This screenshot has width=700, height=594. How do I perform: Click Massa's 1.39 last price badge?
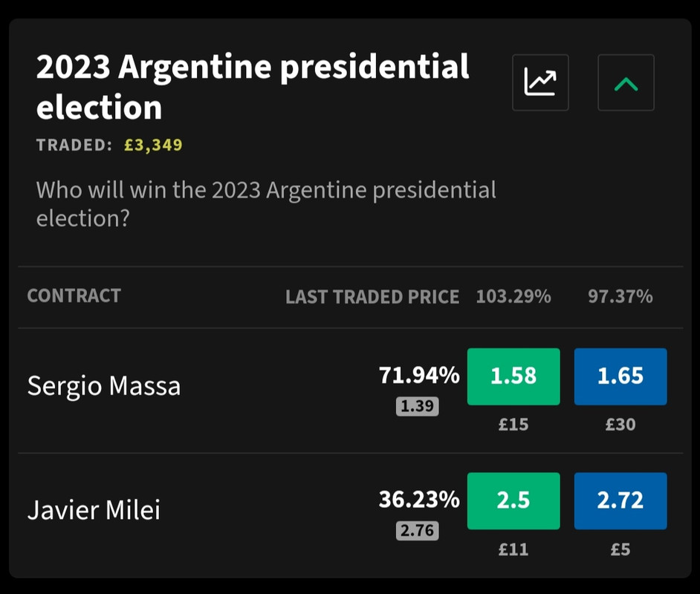(x=418, y=406)
